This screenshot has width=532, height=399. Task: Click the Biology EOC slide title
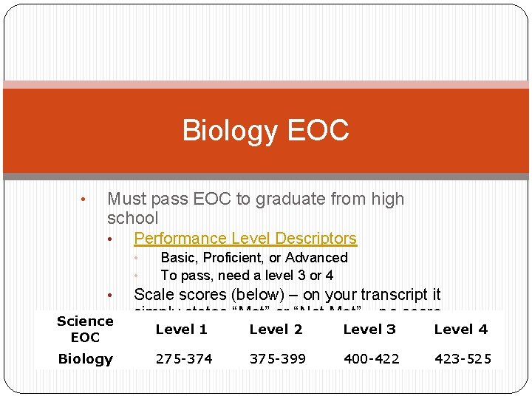[x=266, y=130]
